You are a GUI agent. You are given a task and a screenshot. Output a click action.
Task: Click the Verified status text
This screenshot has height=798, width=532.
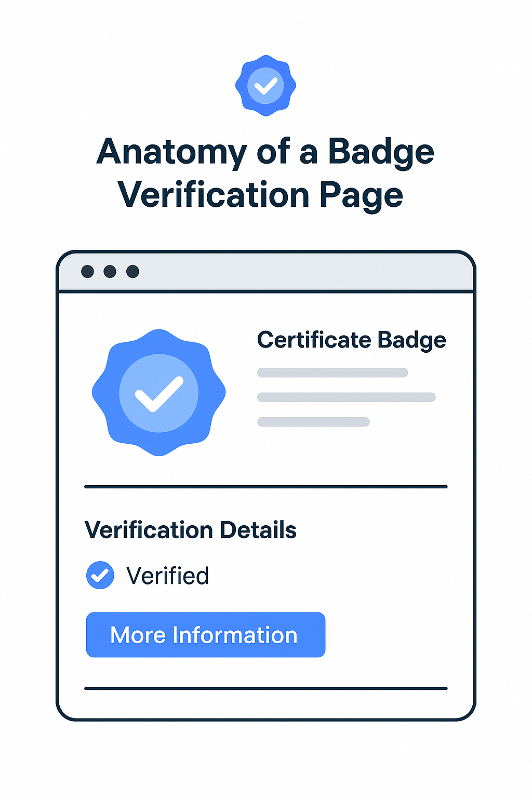[x=167, y=576]
